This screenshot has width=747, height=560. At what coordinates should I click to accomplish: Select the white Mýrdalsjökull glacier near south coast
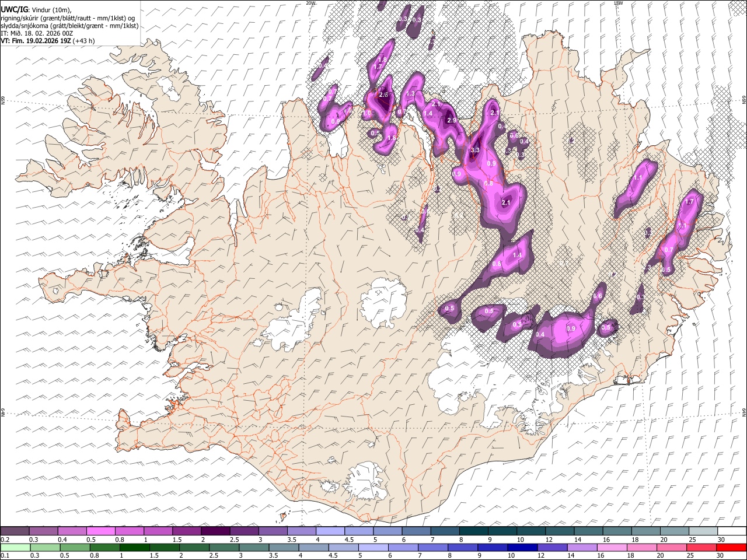point(365,481)
